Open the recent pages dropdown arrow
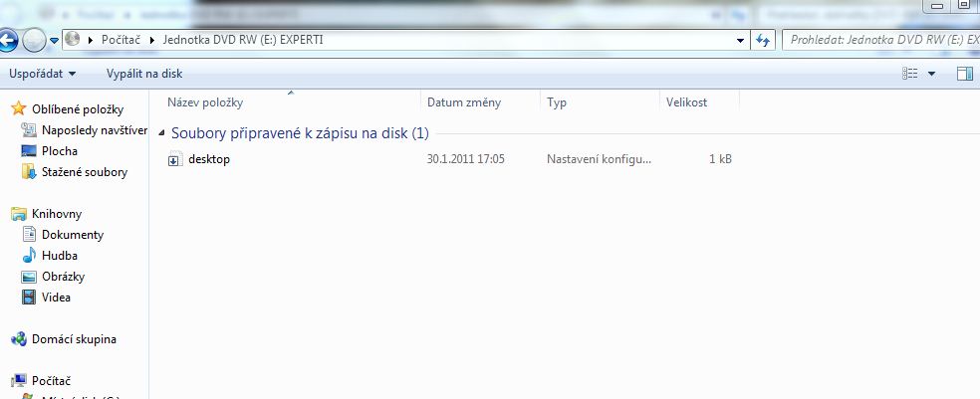The height and width of the screenshot is (399, 980). click(x=55, y=41)
